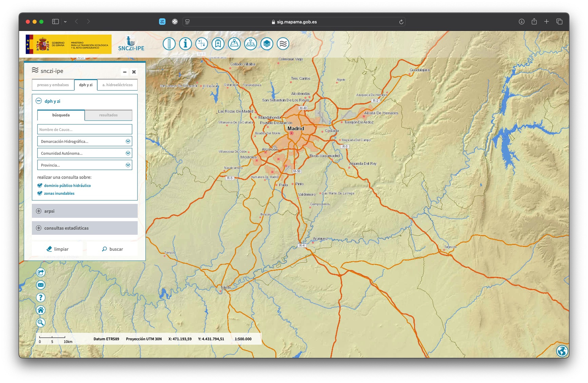Close the snczi-ipe panel
The width and height of the screenshot is (588, 383).
click(x=134, y=72)
